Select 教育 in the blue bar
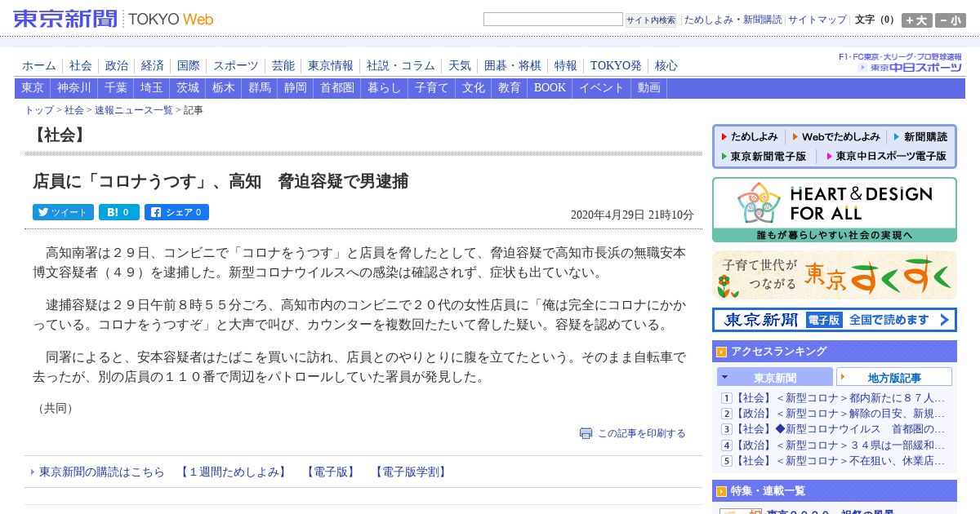 (x=510, y=88)
